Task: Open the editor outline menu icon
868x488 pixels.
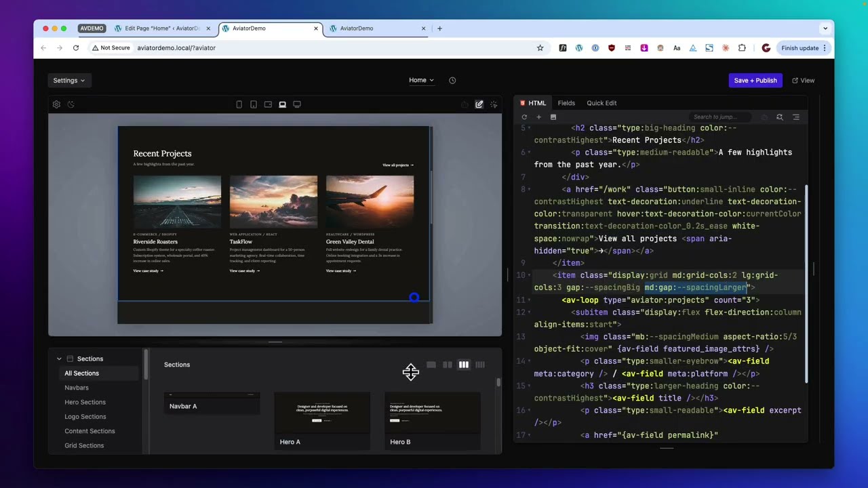Action: pos(796,117)
